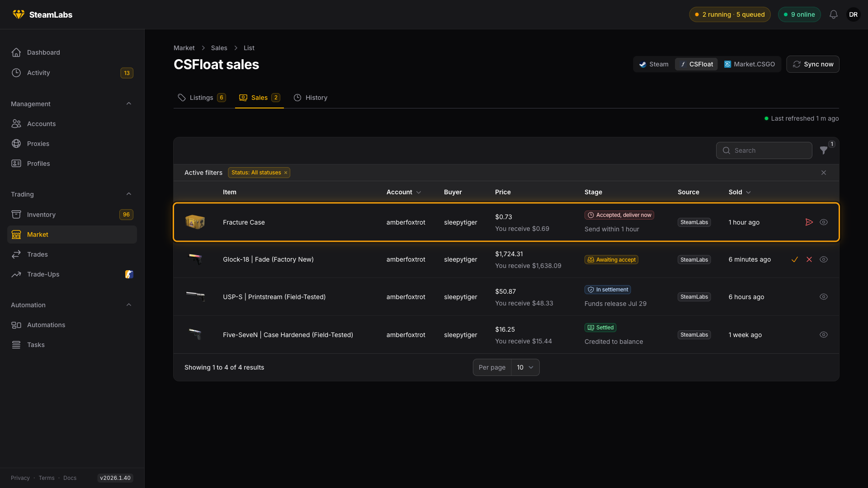The image size is (868, 488).
Task: Click the Sync now button
Action: 812,64
